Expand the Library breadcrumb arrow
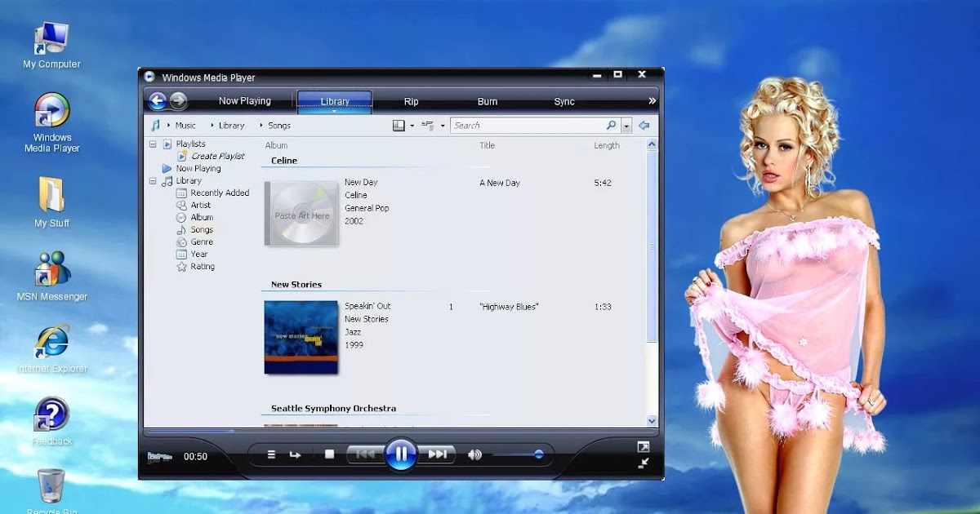Image resolution: width=980 pixels, height=514 pixels. [212, 126]
